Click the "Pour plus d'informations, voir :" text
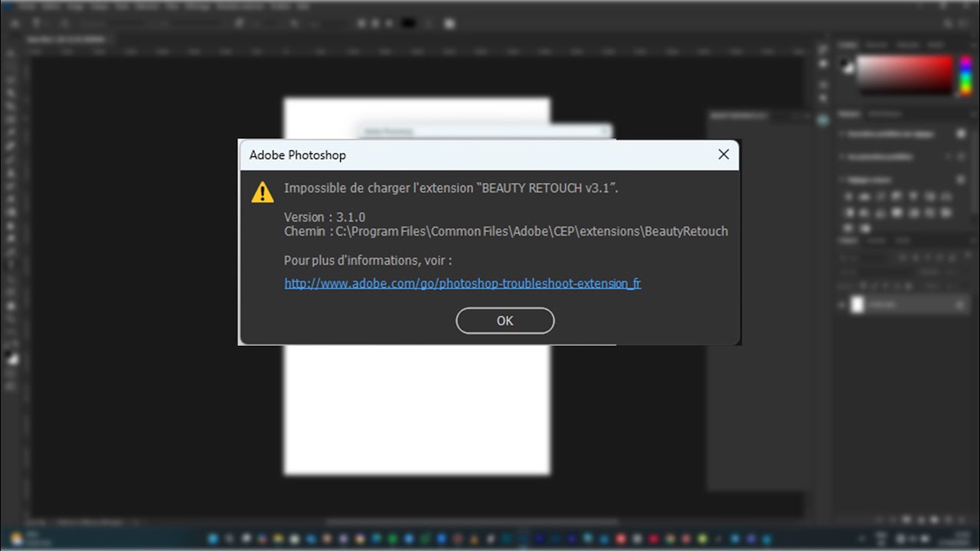The image size is (980, 551). [x=368, y=260]
